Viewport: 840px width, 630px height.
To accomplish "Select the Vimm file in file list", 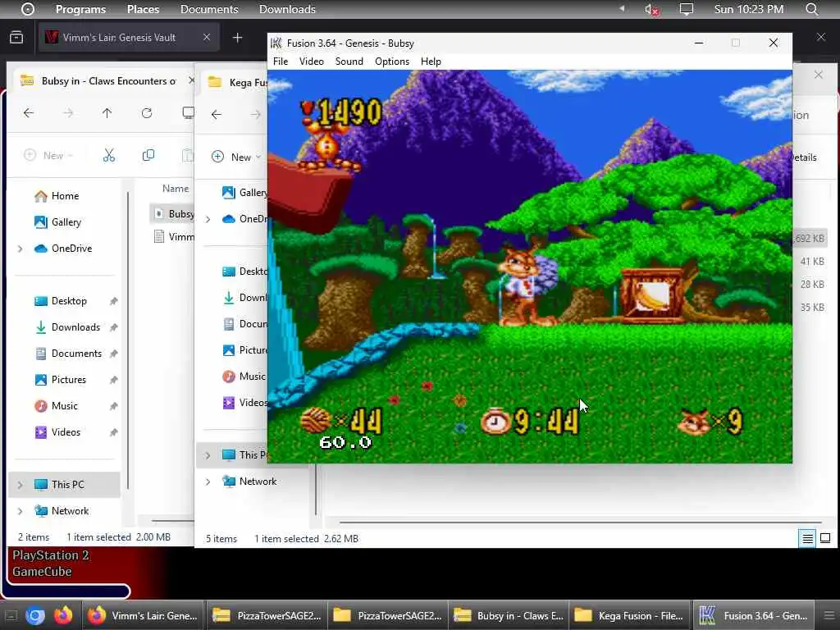I will pyautogui.click(x=173, y=237).
